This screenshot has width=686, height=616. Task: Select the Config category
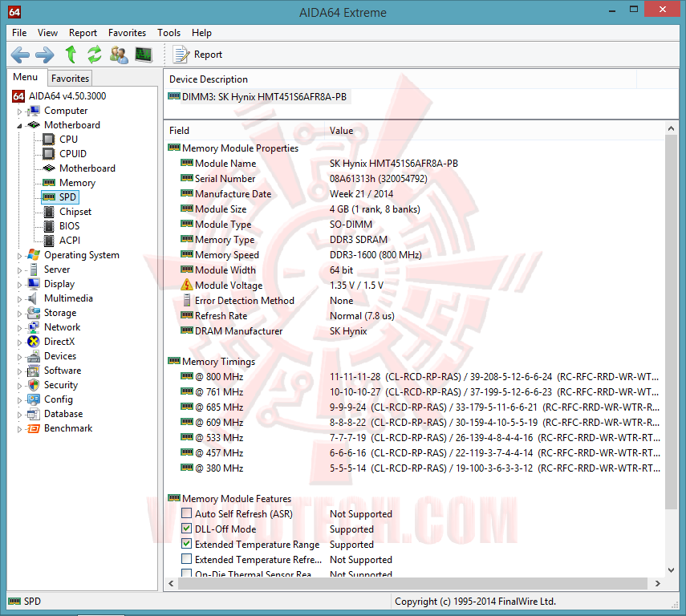pyautogui.click(x=59, y=399)
